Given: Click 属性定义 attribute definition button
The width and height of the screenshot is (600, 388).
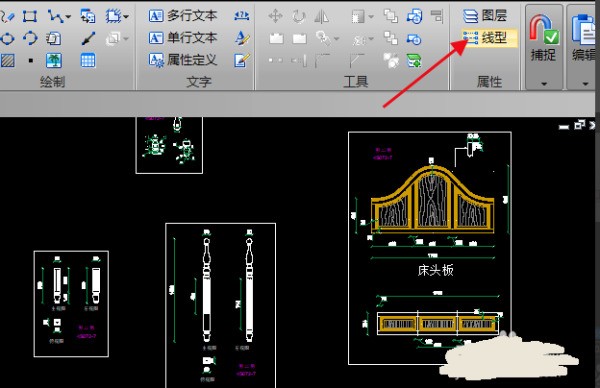Looking at the screenshot, I should (x=183, y=60).
